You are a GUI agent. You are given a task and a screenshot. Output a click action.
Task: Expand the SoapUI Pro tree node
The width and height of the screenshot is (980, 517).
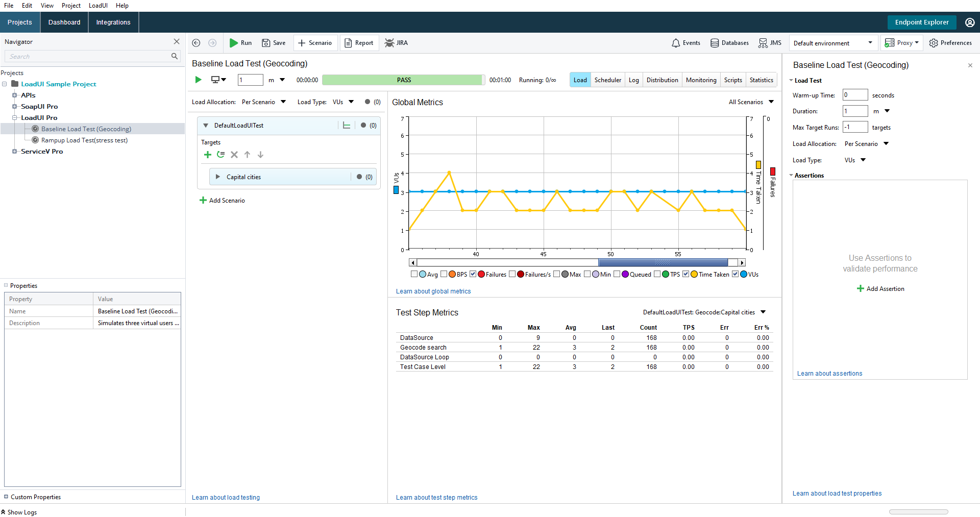(x=15, y=107)
